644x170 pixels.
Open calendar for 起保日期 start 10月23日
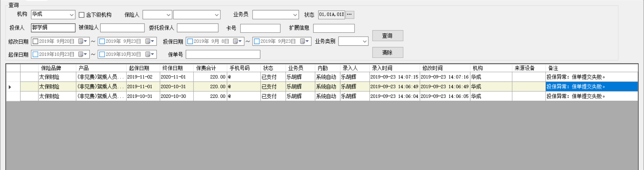83,54
